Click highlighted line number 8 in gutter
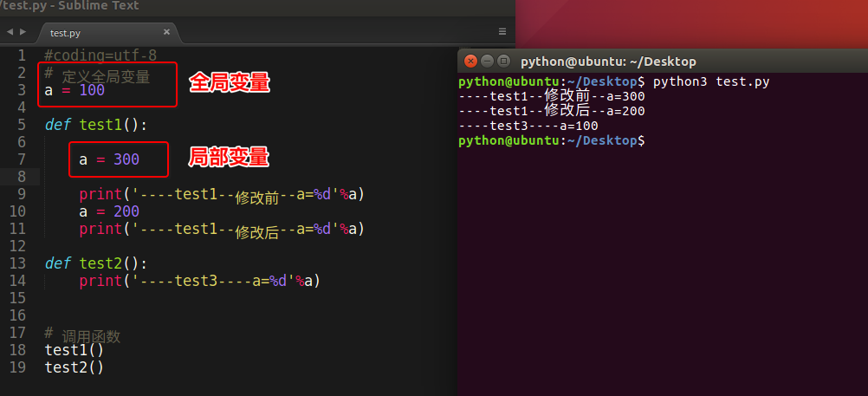This screenshot has width=868, height=396. tap(21, 177)
